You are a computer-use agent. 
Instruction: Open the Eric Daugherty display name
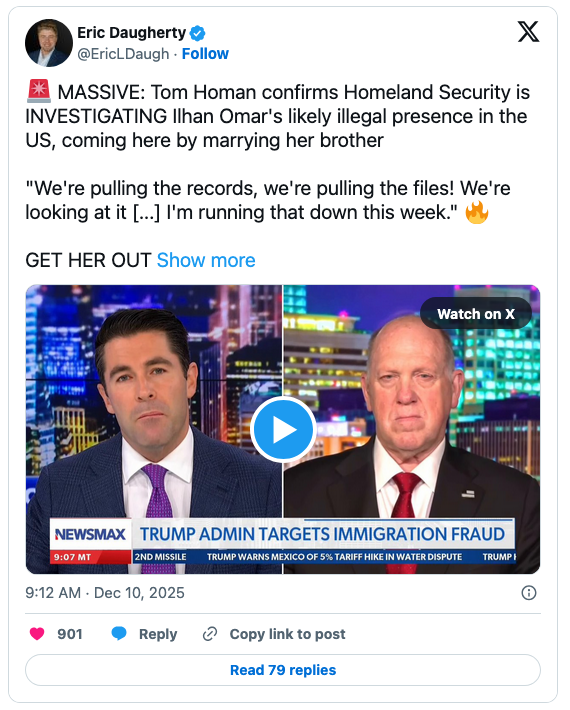[132, 33]
